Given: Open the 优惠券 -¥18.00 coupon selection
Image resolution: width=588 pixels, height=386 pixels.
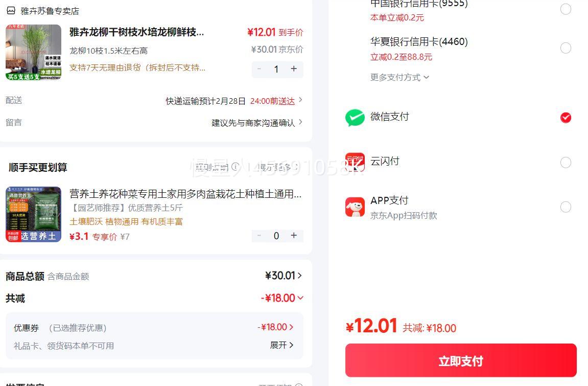Looking at the screenshot, I should [x=276, y=327].
